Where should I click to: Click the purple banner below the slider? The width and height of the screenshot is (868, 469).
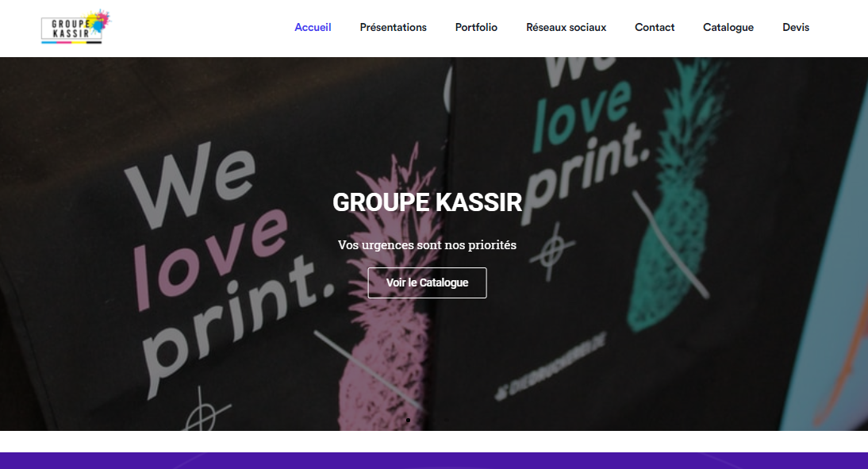coord(434,461)
